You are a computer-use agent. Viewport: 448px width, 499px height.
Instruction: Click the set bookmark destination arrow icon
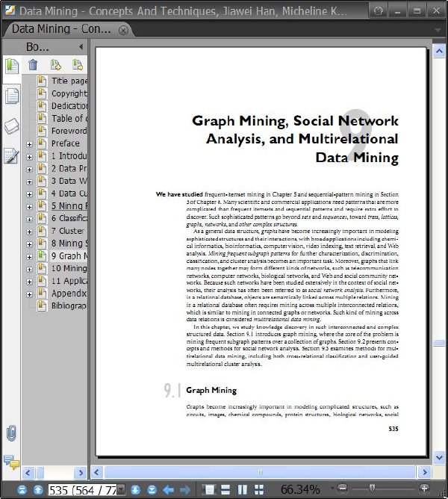coord(78,64)
